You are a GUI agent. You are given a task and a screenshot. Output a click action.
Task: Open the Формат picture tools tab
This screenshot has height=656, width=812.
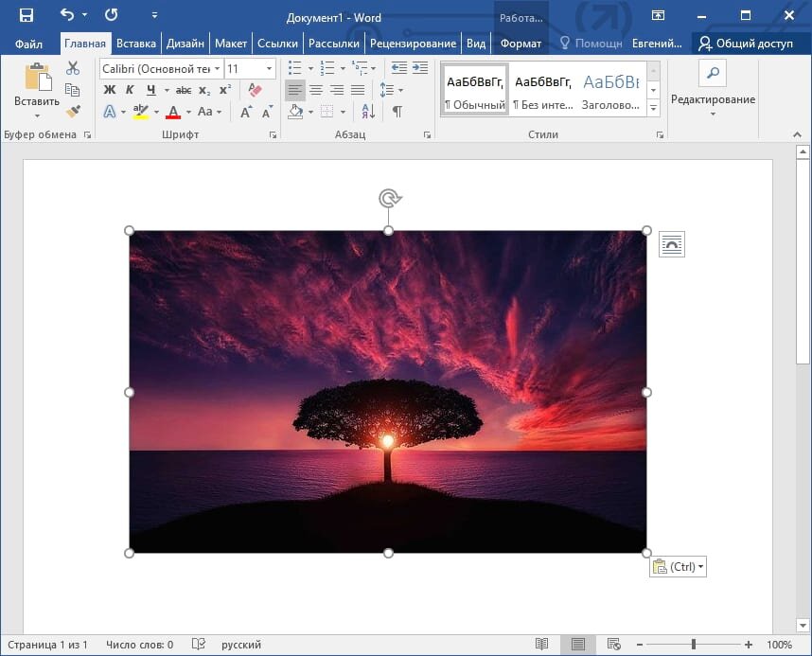pyautogui.click(x=521, y=44)
